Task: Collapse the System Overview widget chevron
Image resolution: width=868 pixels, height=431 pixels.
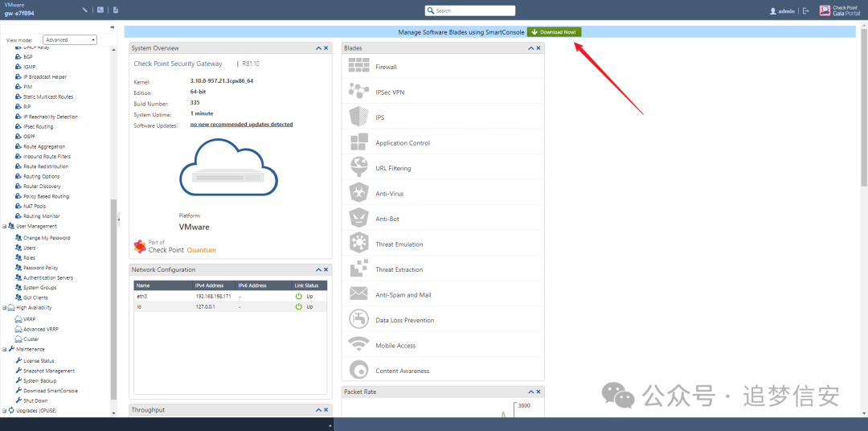Action: pos(318,48)
